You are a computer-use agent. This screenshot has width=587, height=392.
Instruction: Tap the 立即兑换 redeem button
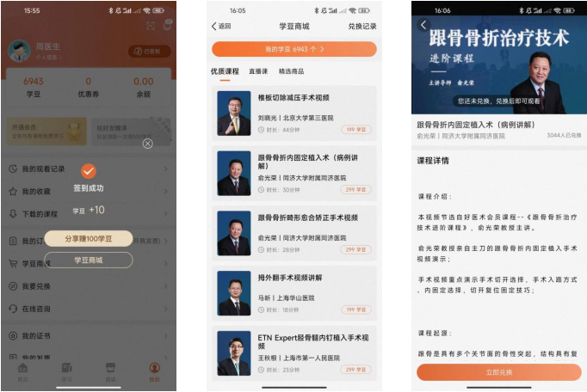coord(499,372)
